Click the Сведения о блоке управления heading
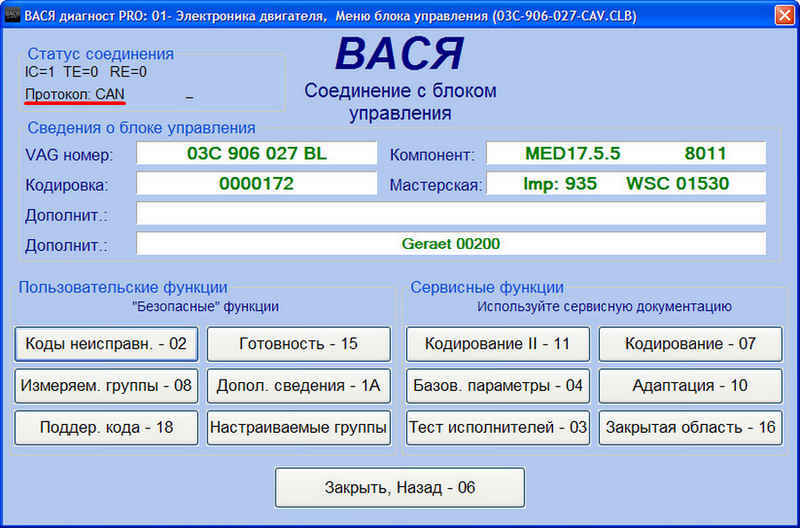The image size is (800, 528). click(x=141, y=128)
